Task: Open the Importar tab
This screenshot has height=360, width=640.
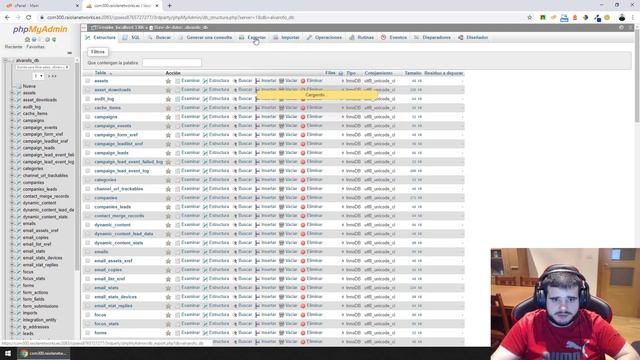Action: tap(286, 38)
